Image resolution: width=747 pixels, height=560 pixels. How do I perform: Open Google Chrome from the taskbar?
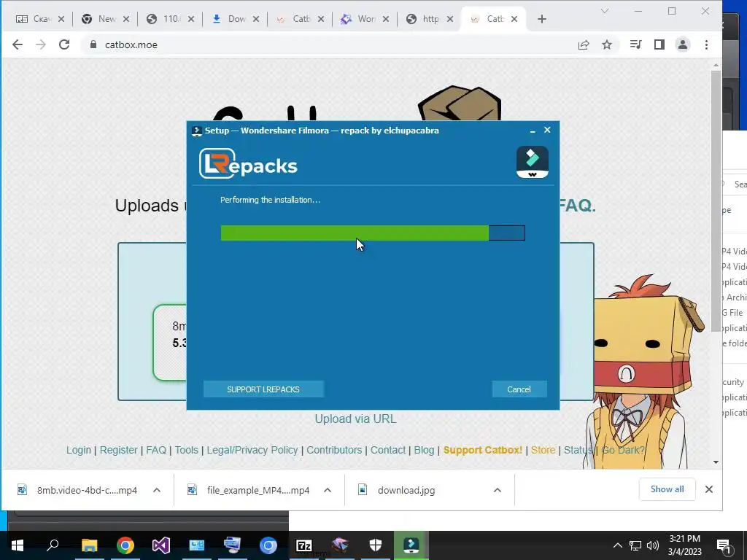click(125, 545)
